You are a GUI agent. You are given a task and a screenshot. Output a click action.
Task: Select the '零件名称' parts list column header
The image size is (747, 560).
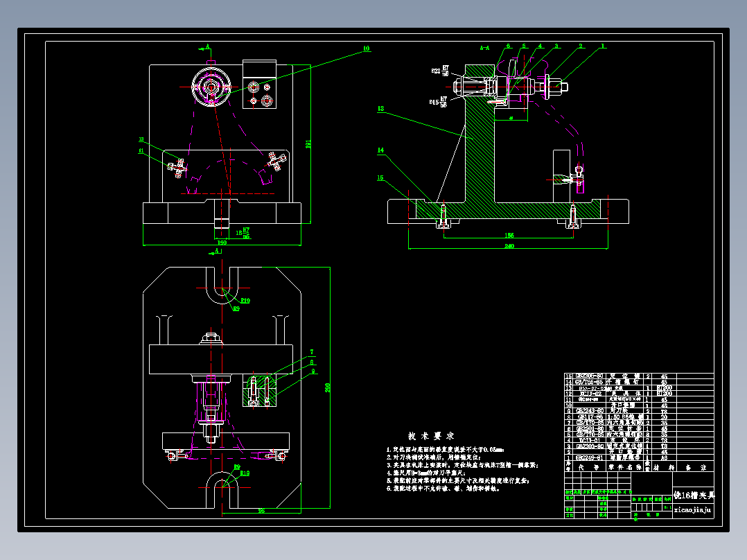(624, 468)
